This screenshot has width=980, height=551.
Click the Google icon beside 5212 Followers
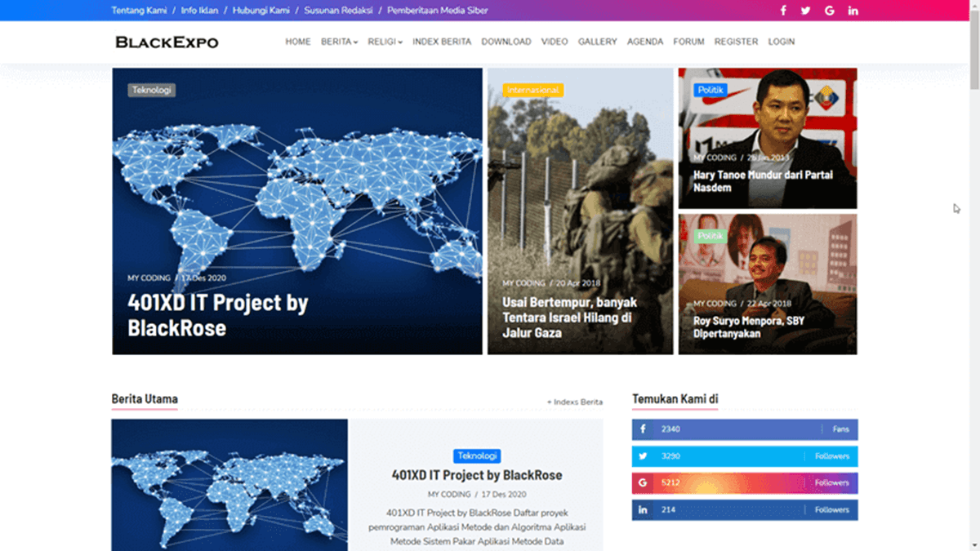tap(643, 483)
